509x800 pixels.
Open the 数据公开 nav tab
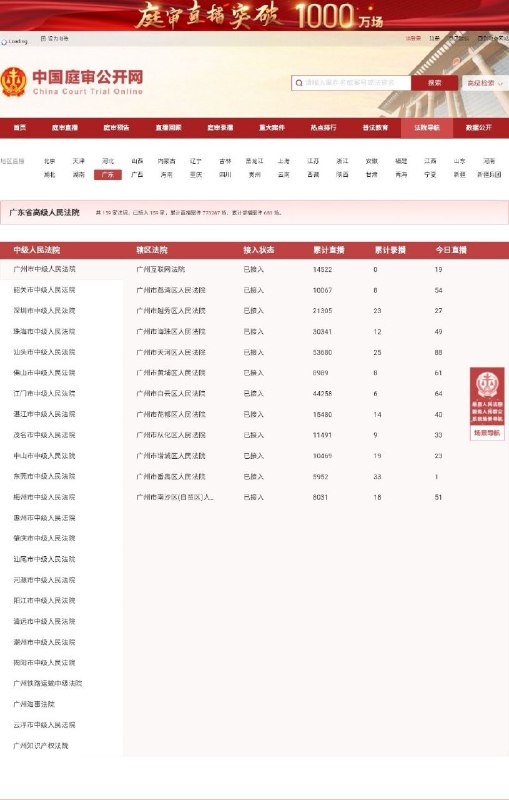479,128
